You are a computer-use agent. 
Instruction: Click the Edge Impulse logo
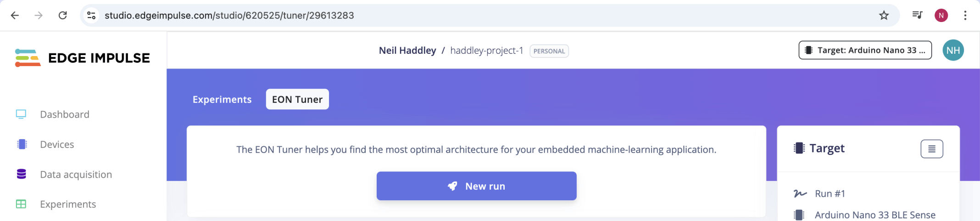pos(83,58)
